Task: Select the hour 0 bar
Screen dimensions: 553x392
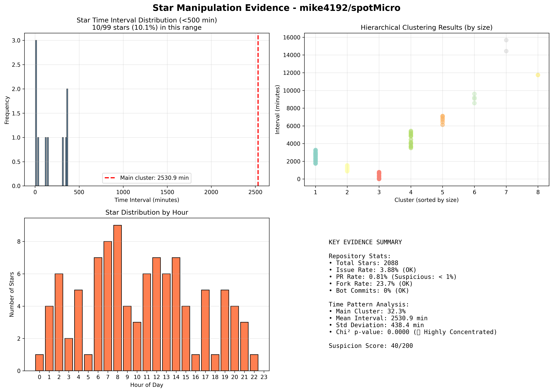Action: (x=39, y=363)
